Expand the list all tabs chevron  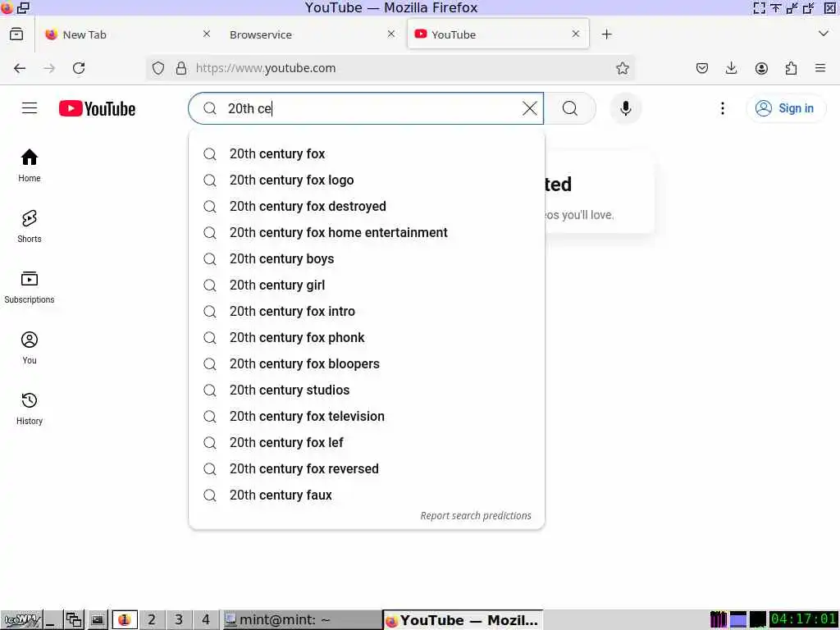824,34
